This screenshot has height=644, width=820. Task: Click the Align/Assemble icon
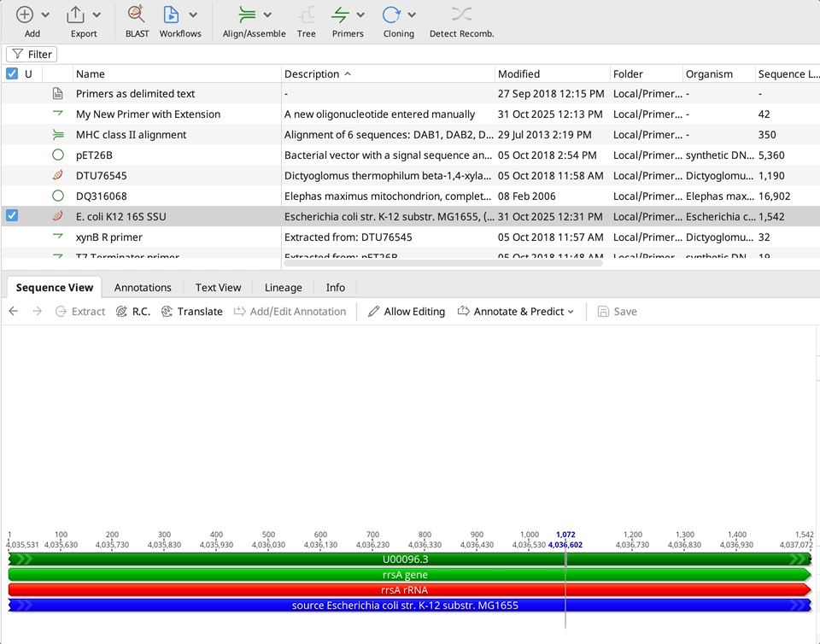point(247,15)
